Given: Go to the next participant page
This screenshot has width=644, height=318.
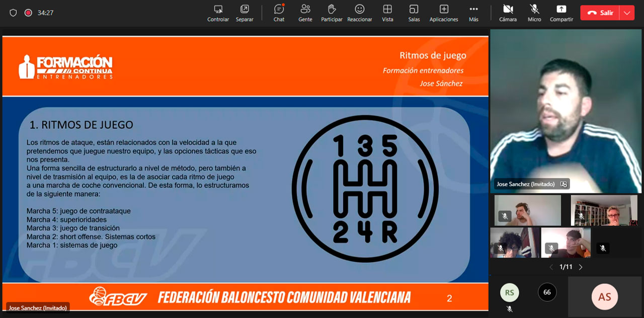Looking at the screenshot, I should tap(581, 267).
